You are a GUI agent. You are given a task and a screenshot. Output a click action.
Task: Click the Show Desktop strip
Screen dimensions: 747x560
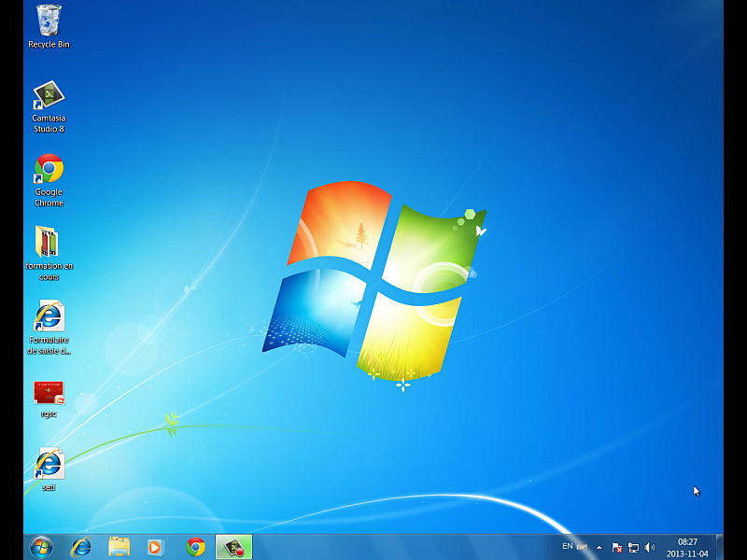pos(719,547)
